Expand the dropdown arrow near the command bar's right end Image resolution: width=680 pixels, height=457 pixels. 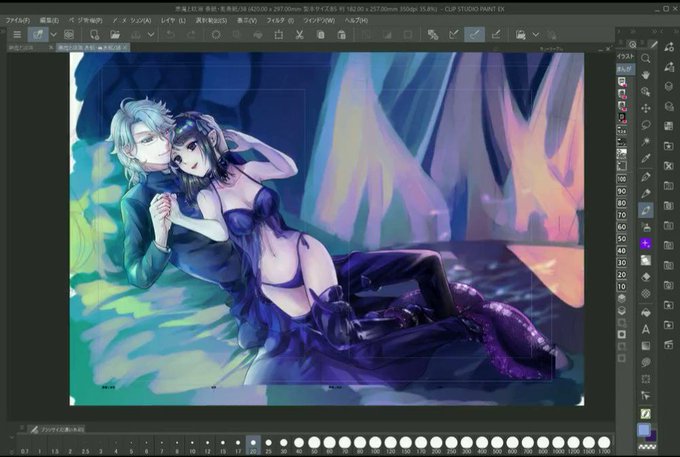coord(536,35)
